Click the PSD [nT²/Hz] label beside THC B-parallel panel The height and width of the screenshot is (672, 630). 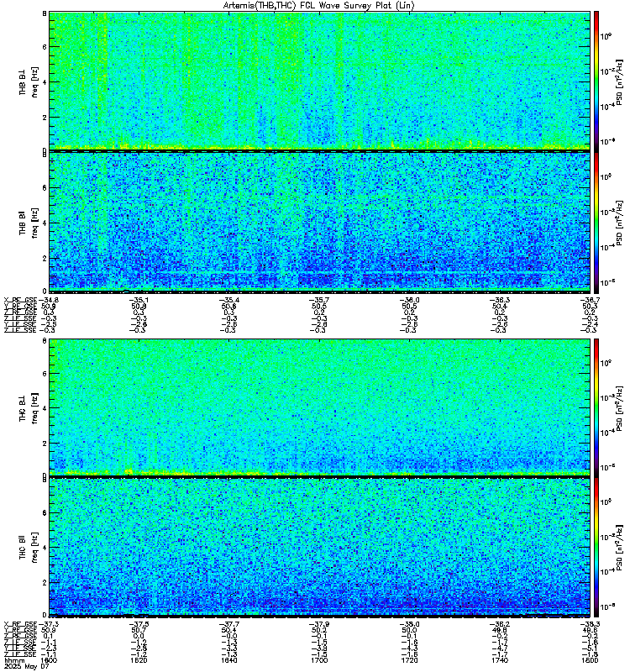619,548
